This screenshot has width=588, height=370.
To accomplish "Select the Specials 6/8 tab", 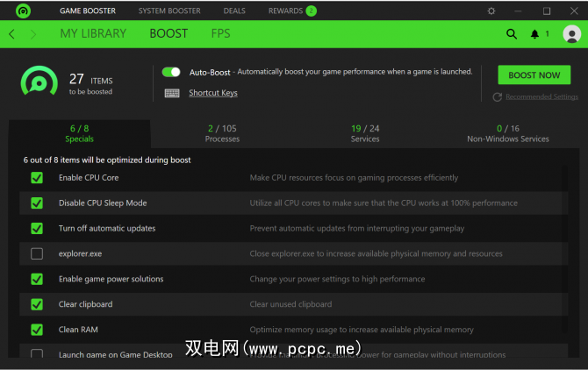I will click(x=80, y=133).
